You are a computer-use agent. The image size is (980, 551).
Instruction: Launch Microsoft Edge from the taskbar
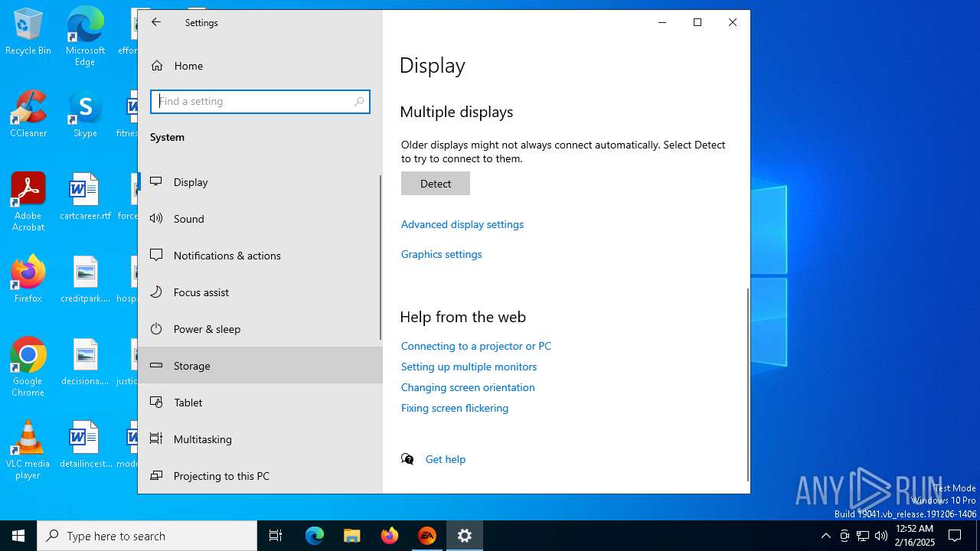(x=315, y=536)
